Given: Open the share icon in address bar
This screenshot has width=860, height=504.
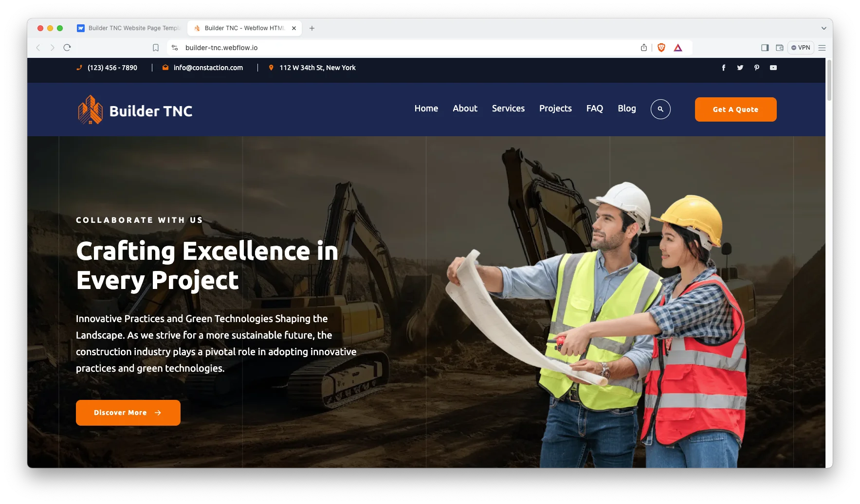Looking at the screenshot, I should click(644, 48).
